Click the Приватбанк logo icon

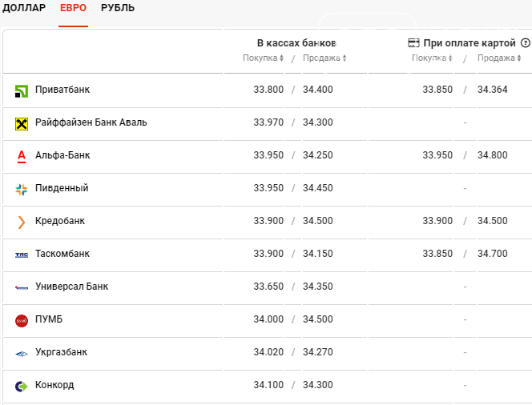(22, 90)
